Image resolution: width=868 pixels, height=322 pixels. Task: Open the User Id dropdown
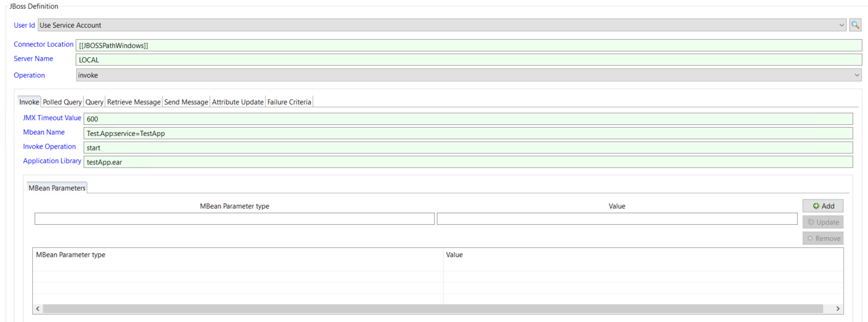coord(442,25)
